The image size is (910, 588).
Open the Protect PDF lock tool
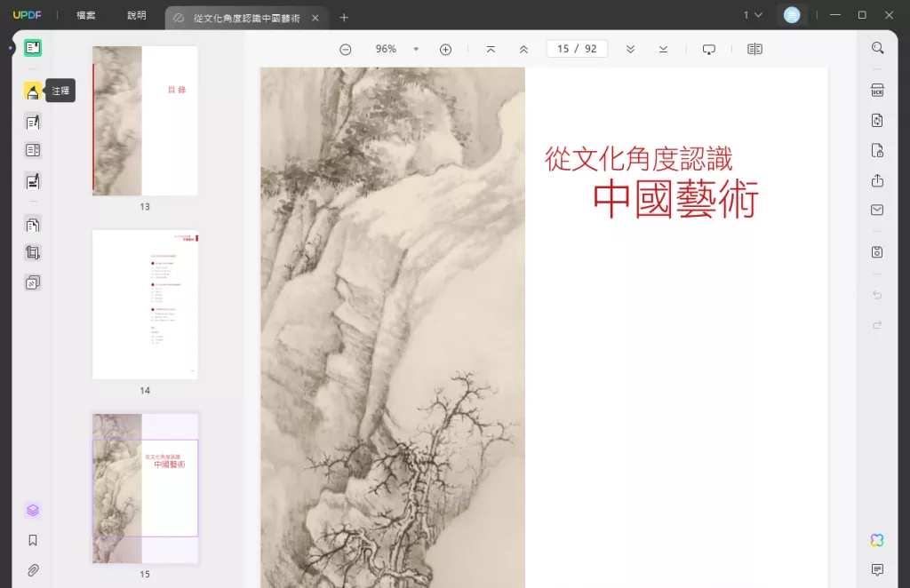point(877,151)
